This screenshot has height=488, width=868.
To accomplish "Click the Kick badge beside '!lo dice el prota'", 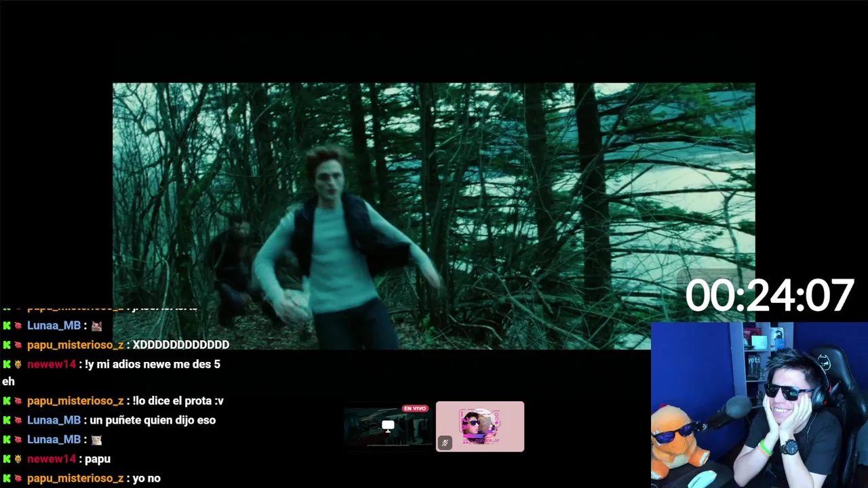I will coord(7,401).
